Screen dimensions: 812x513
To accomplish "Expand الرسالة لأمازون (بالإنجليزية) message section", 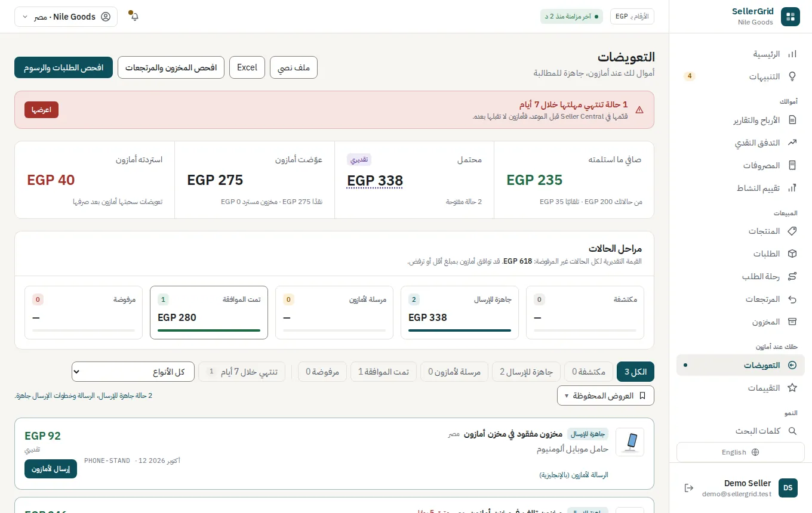I will (574, 475).
